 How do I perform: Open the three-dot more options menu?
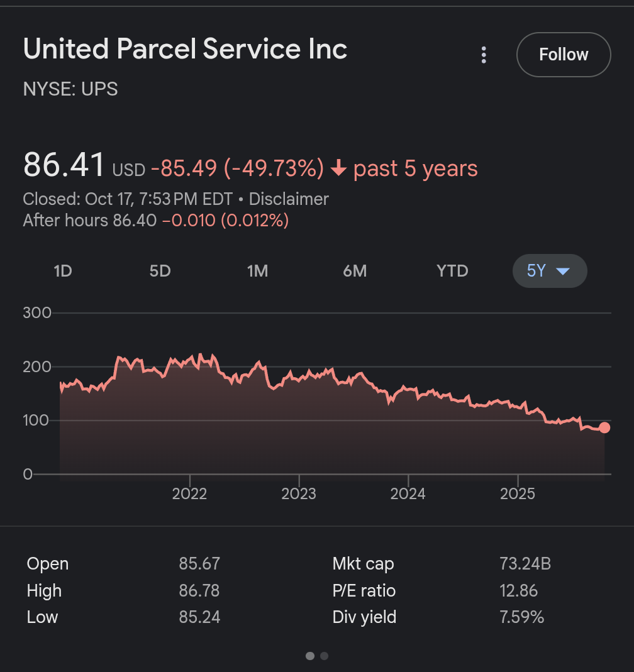[x=484, y=55]
